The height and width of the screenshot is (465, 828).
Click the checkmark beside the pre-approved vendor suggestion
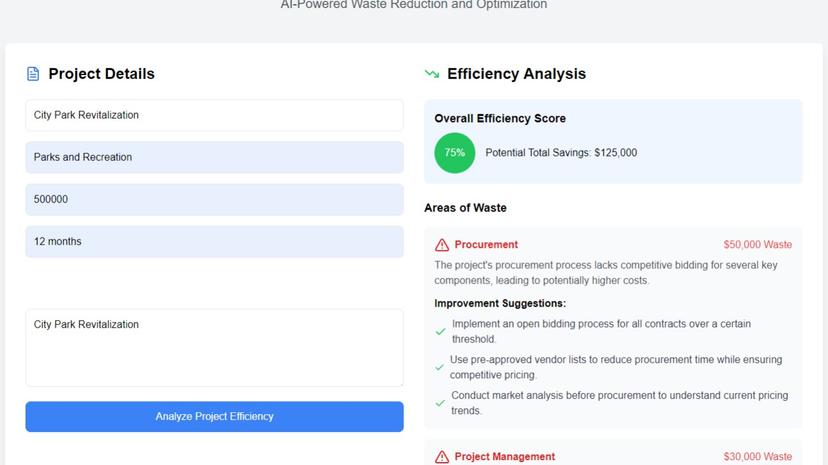tap(440, 367)
